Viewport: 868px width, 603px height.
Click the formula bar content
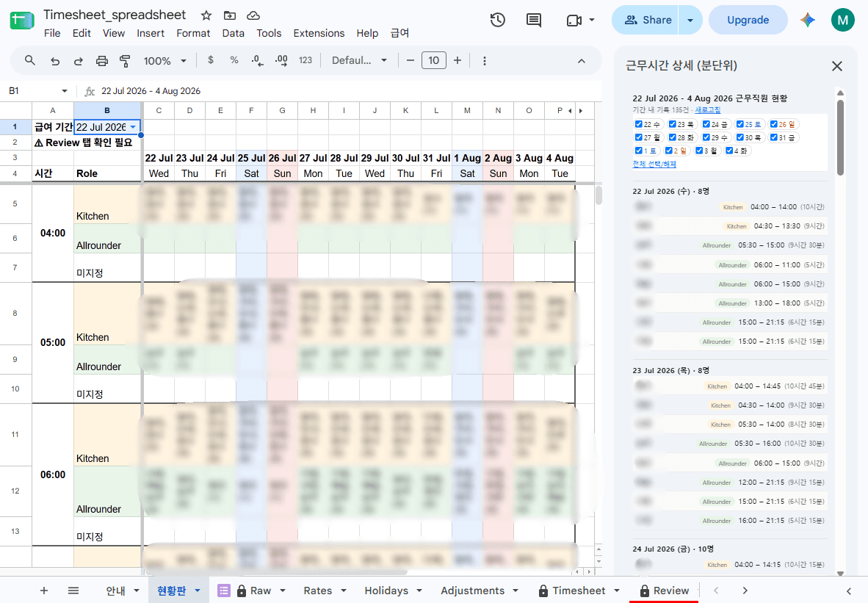151,91
